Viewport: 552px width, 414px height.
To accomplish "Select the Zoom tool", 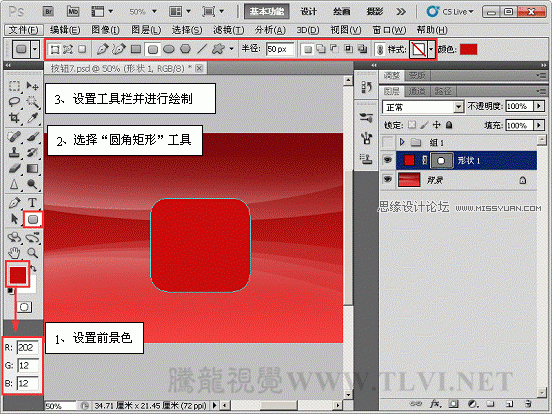I will click(33, 252).
